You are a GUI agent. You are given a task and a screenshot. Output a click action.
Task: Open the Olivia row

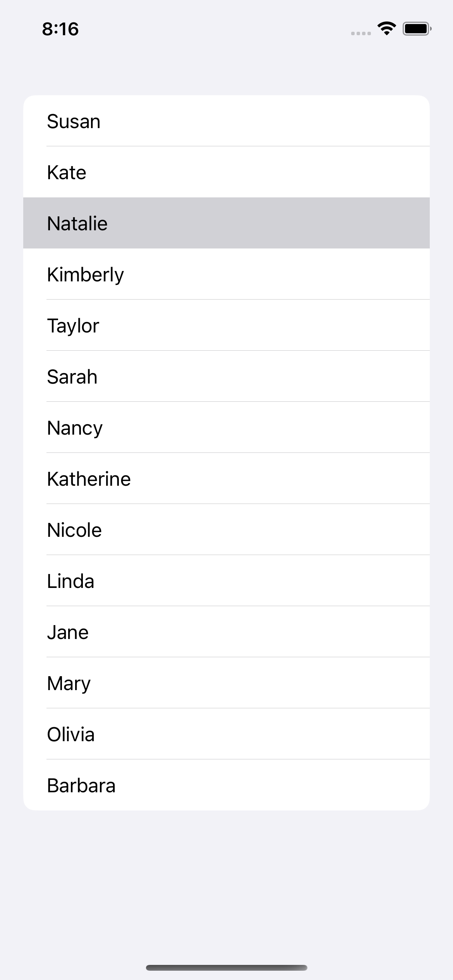coord(226,734)
